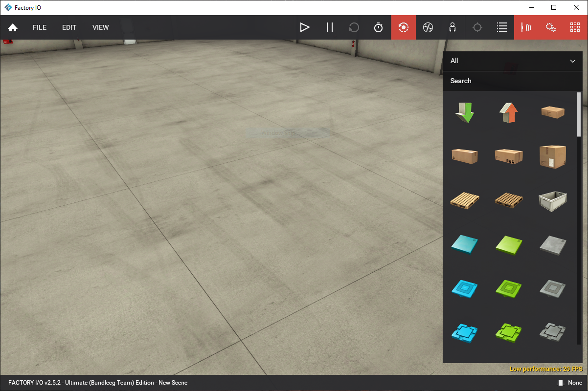Go to the Home screen icon
588x391 pixels.
13,27
